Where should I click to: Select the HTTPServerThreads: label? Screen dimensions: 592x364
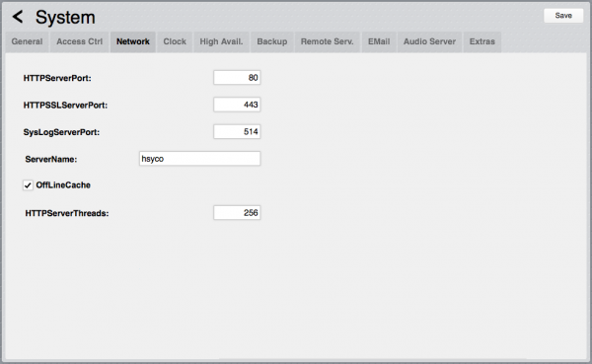point(67,213)
